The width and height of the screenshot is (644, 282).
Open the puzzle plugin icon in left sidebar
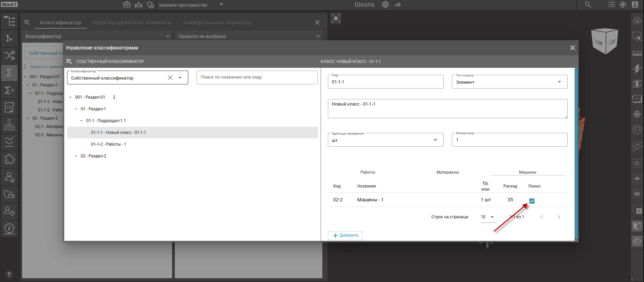9,159
